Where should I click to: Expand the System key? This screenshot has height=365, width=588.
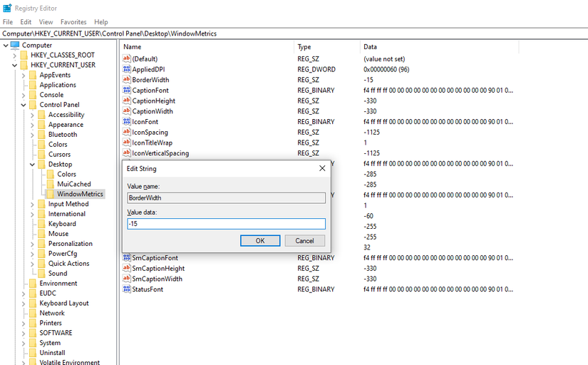pyautogui.click(x=24, y=343)
